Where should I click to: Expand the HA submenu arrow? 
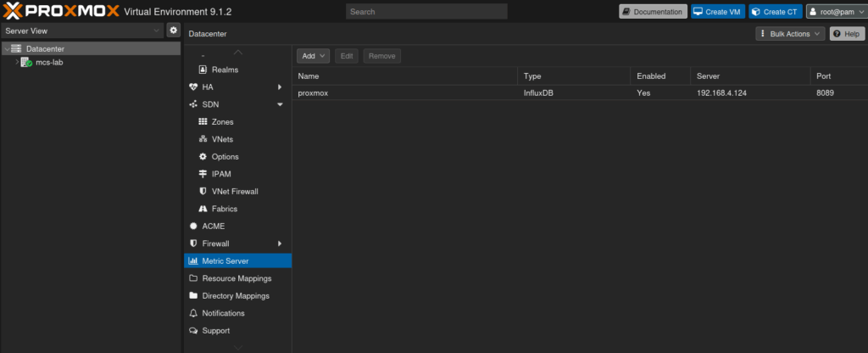pyautogui.click(x=280, y=87)
